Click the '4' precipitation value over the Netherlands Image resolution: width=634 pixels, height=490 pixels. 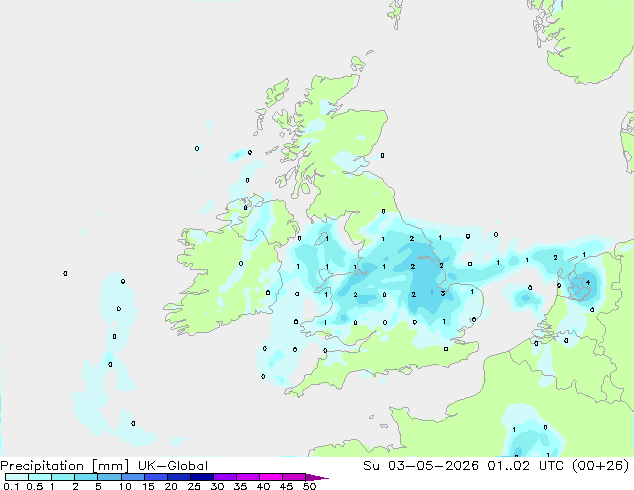(588, 283)
